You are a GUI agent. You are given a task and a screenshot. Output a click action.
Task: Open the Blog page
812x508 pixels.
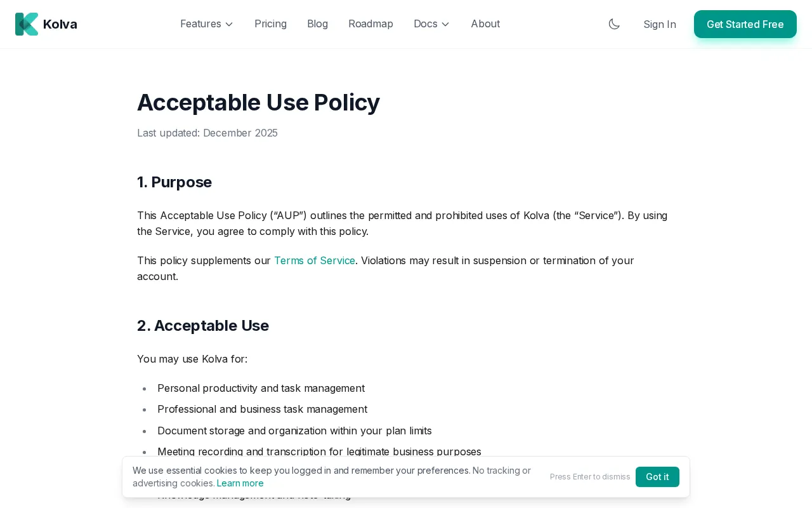(317, 24)
